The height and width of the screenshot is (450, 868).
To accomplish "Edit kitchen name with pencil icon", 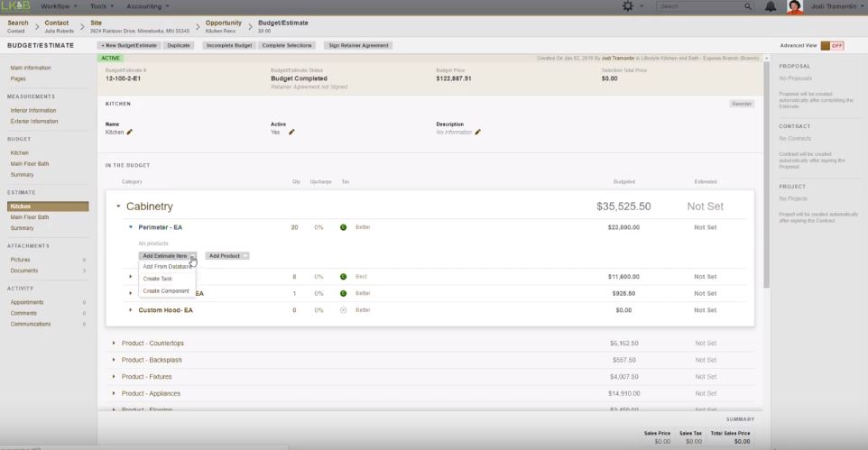I will pyautogui.click(x=130, y=133).
